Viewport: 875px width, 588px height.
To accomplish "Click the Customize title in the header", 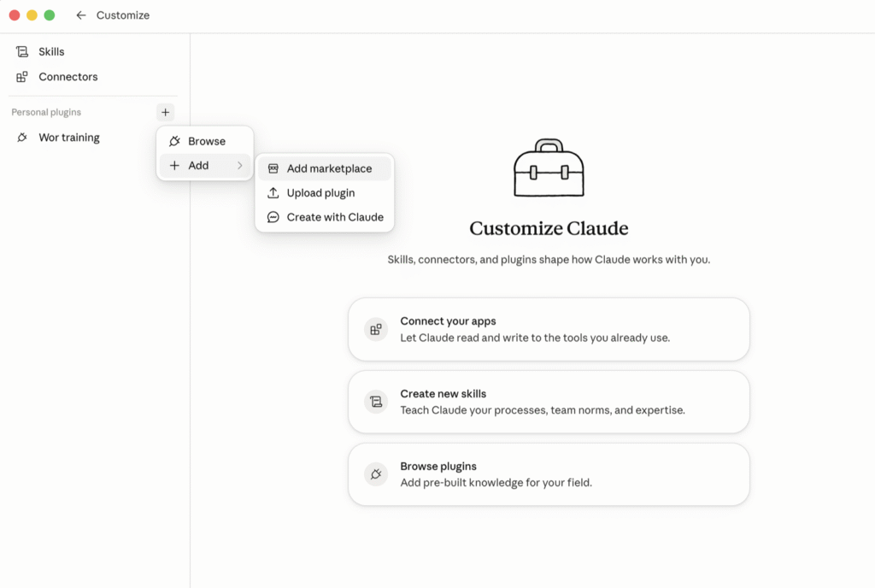I will point(123,15).
